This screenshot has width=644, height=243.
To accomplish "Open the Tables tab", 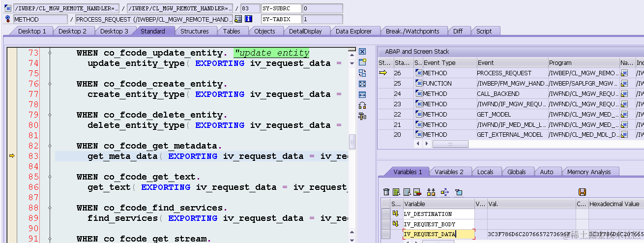I will click(x=232, y=31).
